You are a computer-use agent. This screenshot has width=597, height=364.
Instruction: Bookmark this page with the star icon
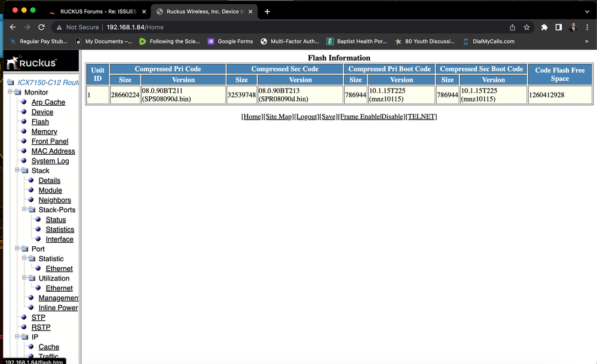526,27
